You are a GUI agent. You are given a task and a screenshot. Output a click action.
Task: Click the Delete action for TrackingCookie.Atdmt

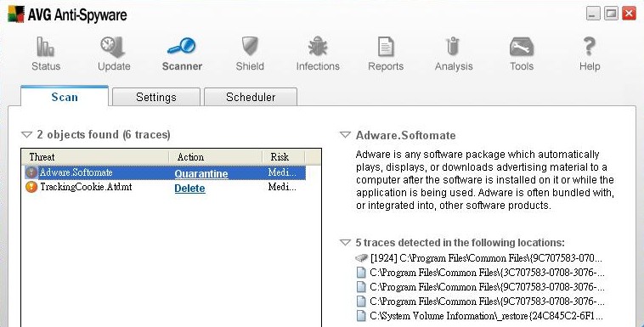189,189
